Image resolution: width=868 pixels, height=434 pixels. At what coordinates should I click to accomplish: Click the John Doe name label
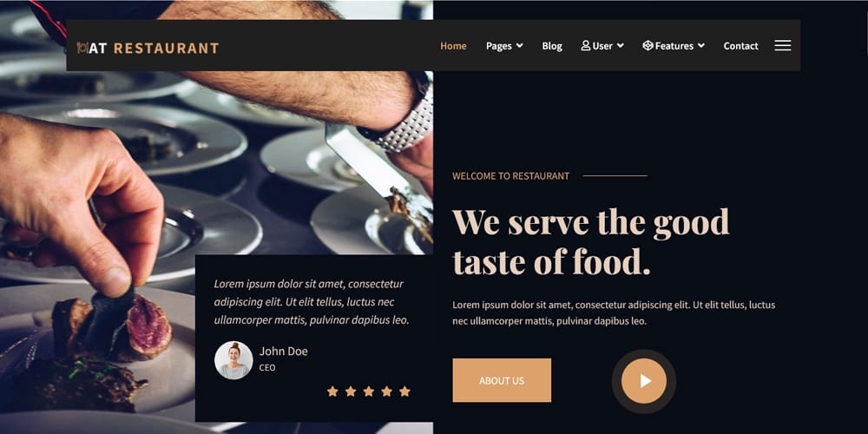[284, 351]
